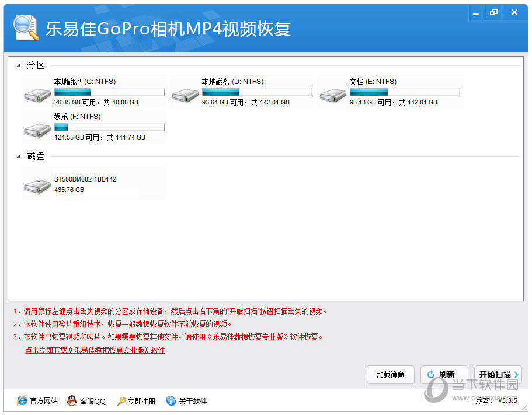
Task: Click the disk size 465.76 GB
Action: pos(69,190)
